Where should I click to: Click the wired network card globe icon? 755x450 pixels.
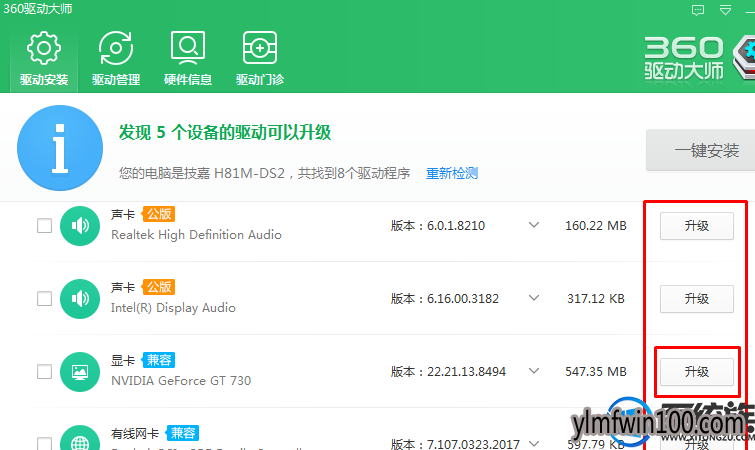tap(80, 439)
